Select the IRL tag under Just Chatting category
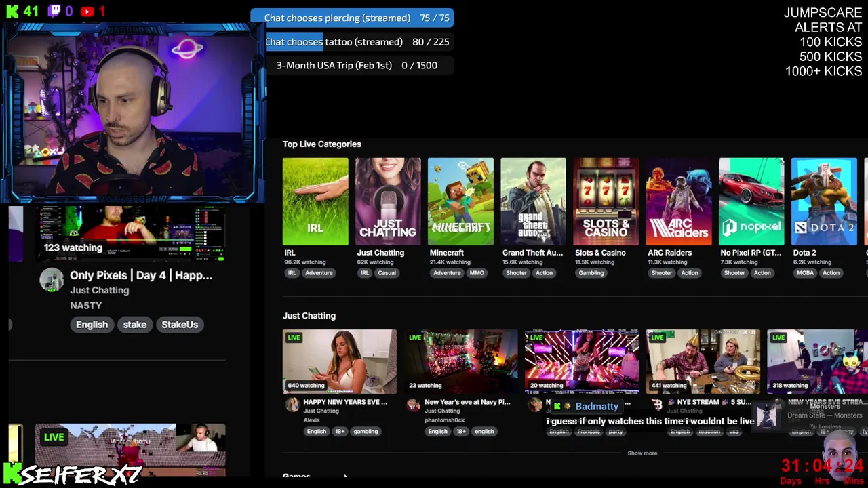This screenshot has width=868, height=488. click(x=365, y=273)
